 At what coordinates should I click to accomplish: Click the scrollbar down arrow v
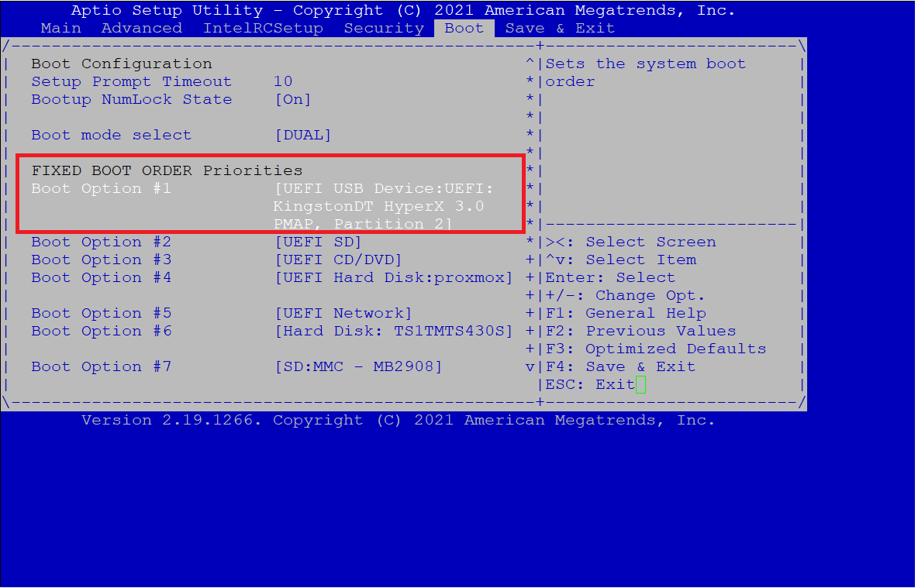(530, 367)
